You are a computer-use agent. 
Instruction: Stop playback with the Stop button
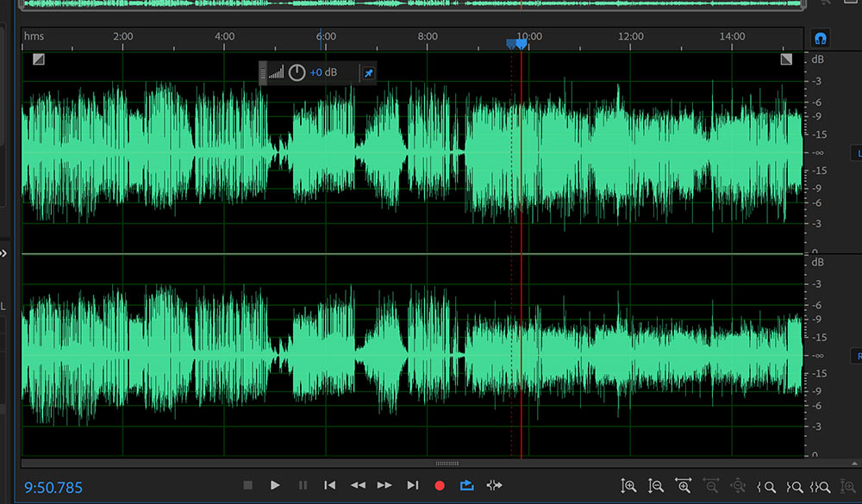[x=248, y=485]
